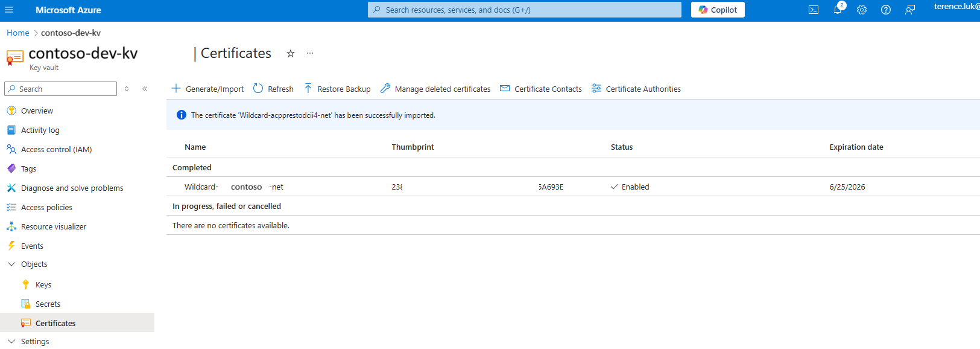Image resolution: width=980 pixels, height=349 pixels.
Task: Expand the Settings section
Action: pos(11,342)
